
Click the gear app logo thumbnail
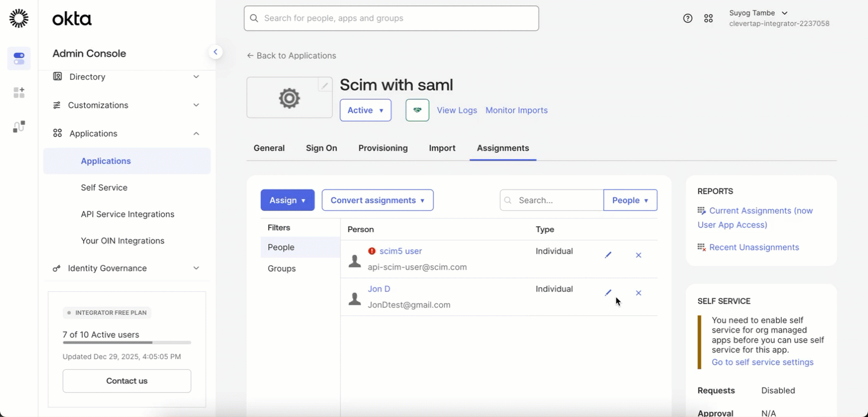(x=289, y=98)
